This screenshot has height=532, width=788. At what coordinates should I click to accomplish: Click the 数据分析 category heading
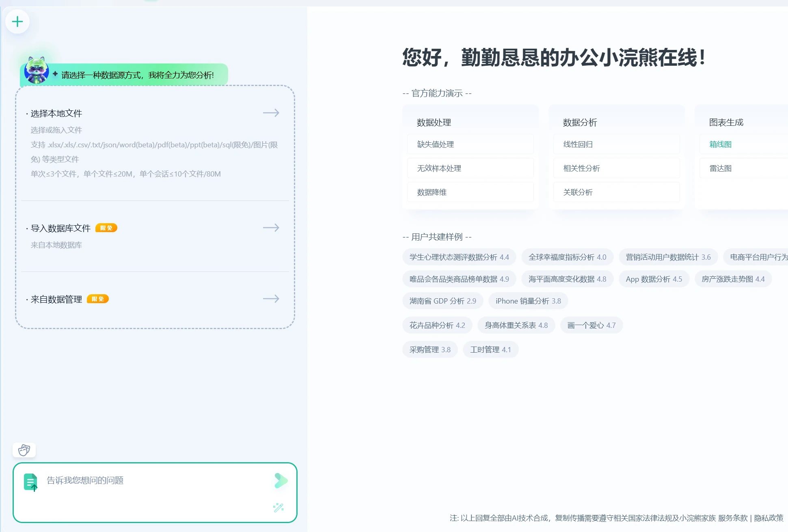[x=580, y=123]
